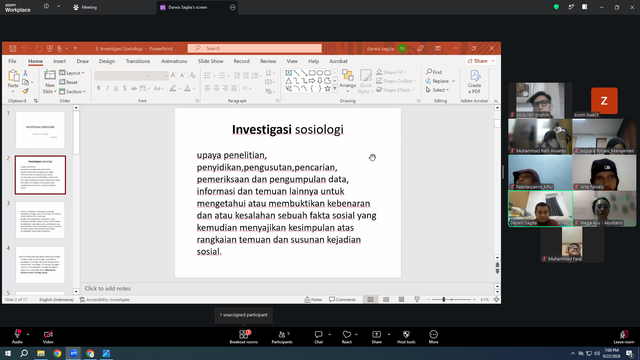Open the Shape Fill dropdown

[391, 72]
